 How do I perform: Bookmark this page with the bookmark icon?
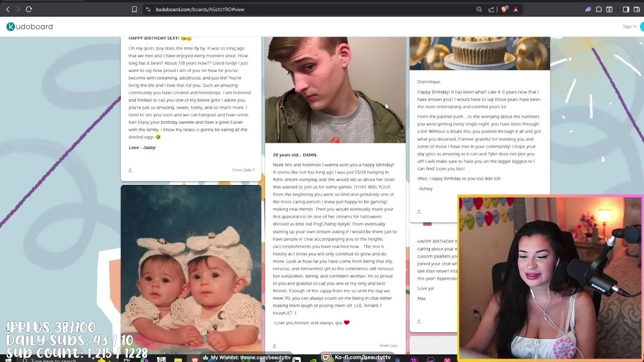[134, 9]
